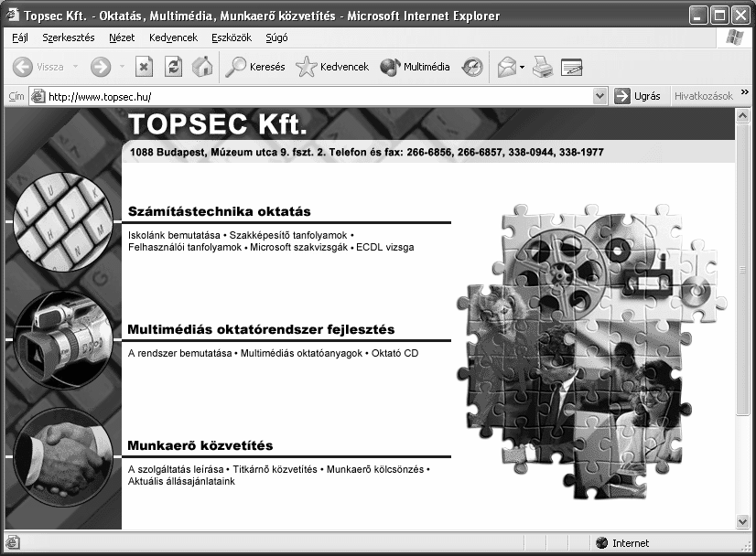Open Szakképesítő tanfolyamok link
Image resolution: width=756 pixels, height=556 pixels.
288,236
